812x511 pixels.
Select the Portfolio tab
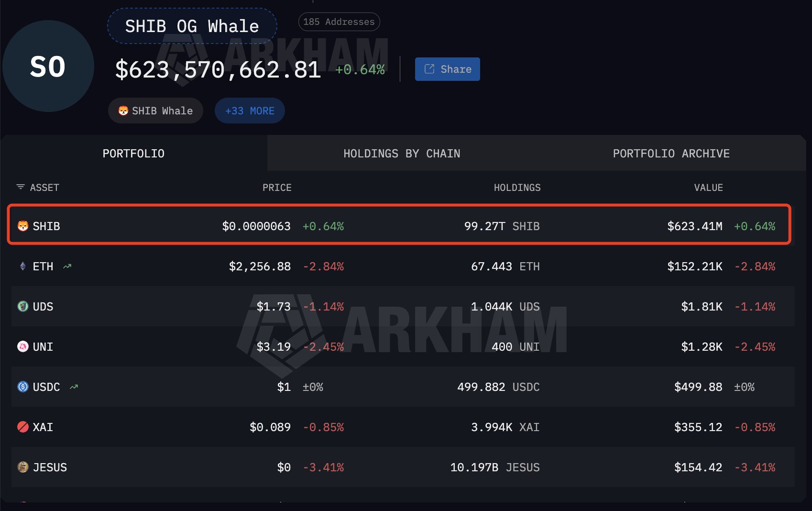[x=133, y=154]
